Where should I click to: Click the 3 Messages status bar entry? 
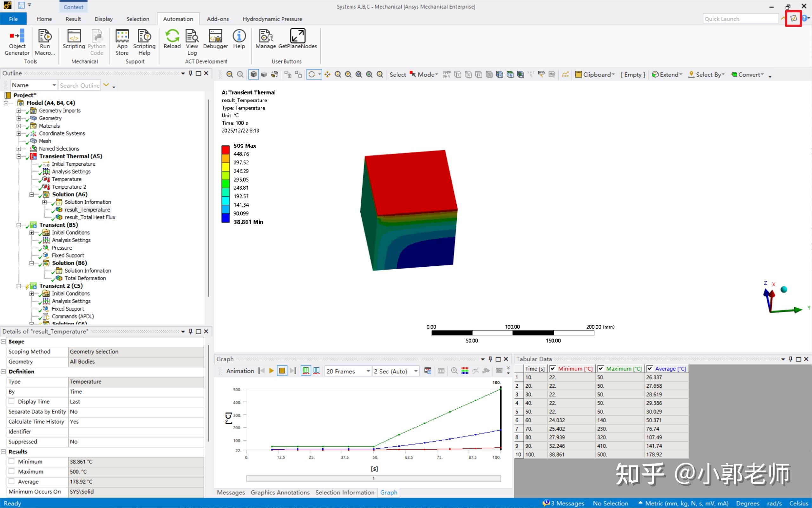click(564, 503)
